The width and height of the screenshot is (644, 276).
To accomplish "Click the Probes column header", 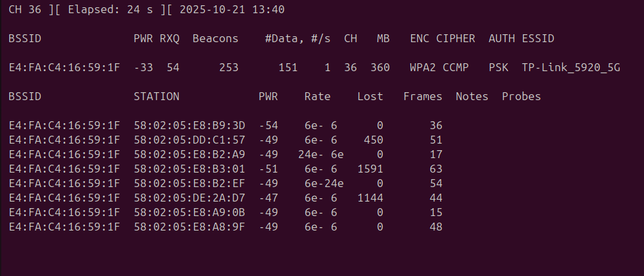I will click(521, 96).
